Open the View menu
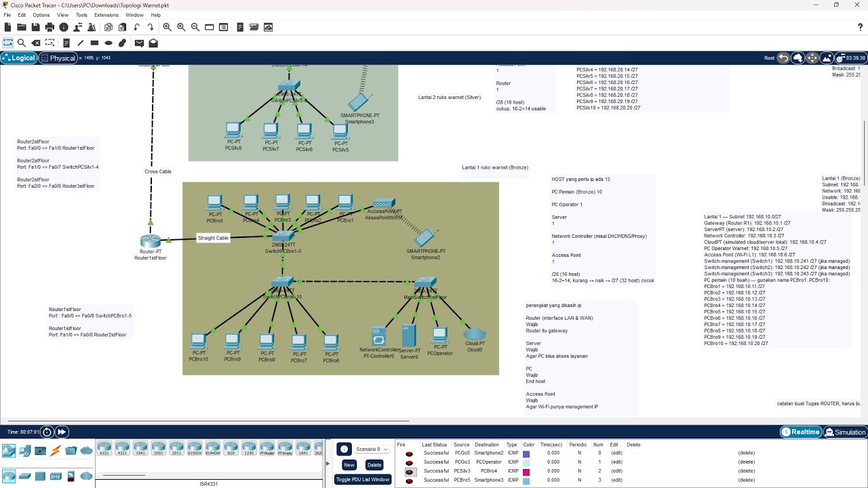This screenshot has height=488, width=868. coord(62,15)
